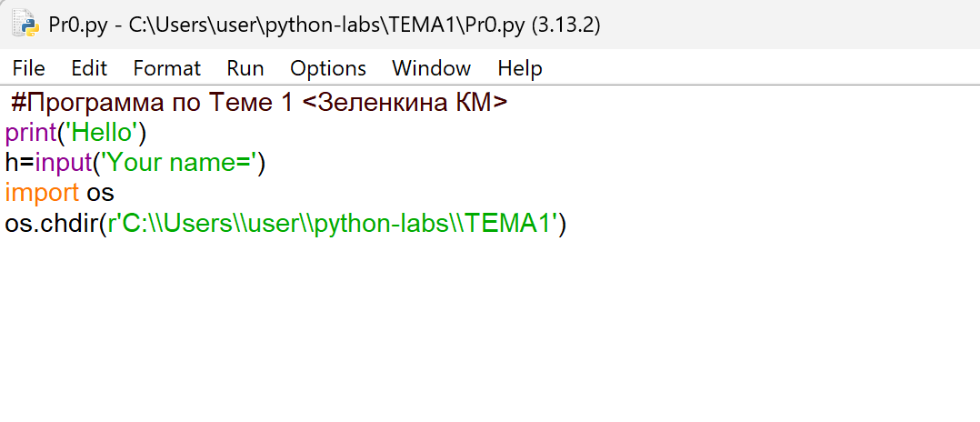The height and width of the screenshot is (422, 980).
Task: Click the variable h at line start
Action: click(11, 164)
